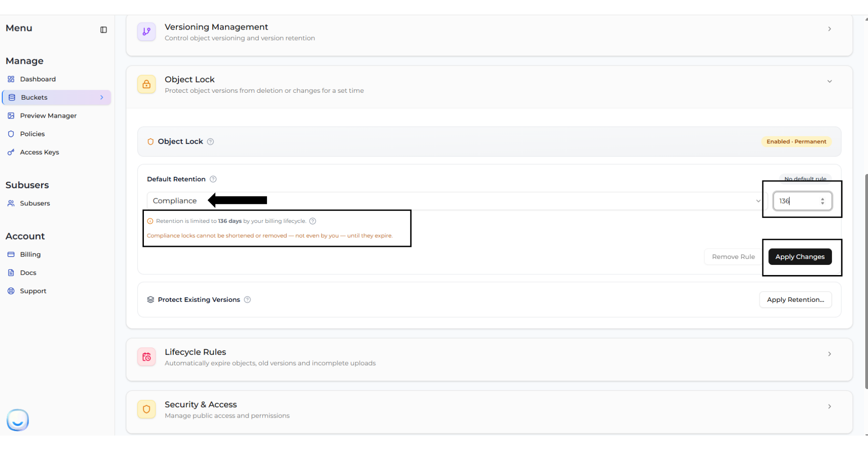Click the Support lifebuoy icon
Image resolution: width=868 pixels, height=450 pixels.
11,291
